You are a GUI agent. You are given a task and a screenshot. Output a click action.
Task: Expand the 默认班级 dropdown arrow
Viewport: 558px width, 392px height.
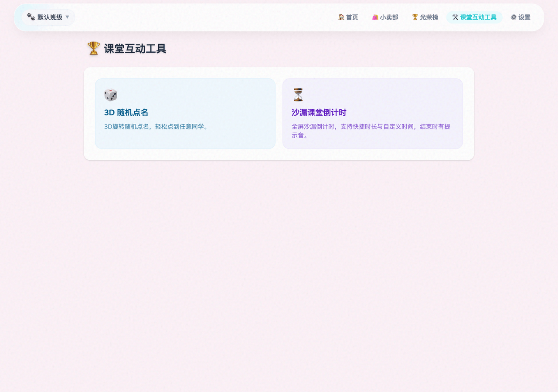[67, 17]
